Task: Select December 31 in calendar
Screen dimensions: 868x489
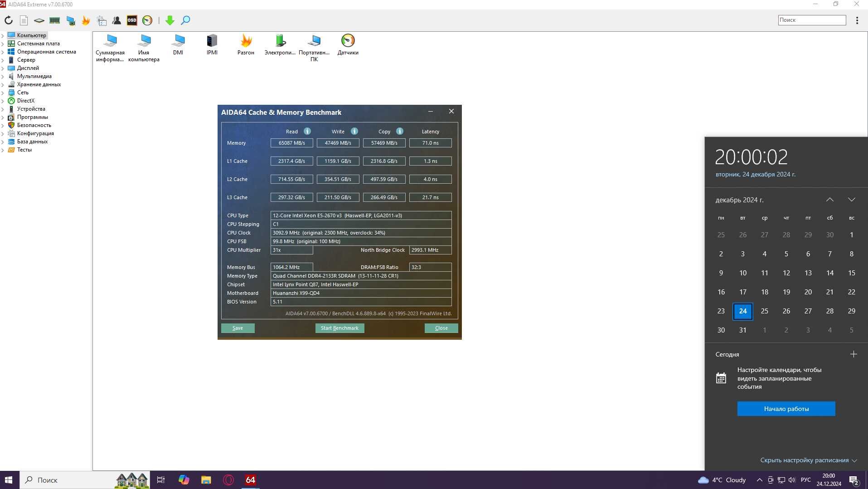Action: click(x=743, y=330)
